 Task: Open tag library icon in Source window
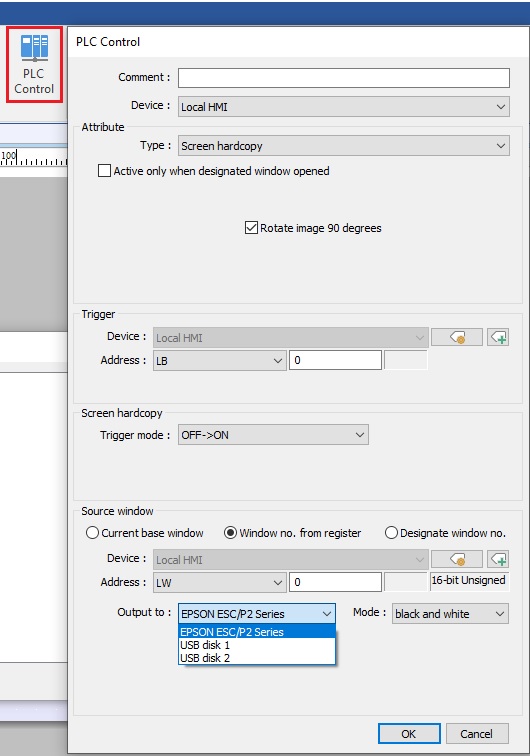(x=457, y=559)
